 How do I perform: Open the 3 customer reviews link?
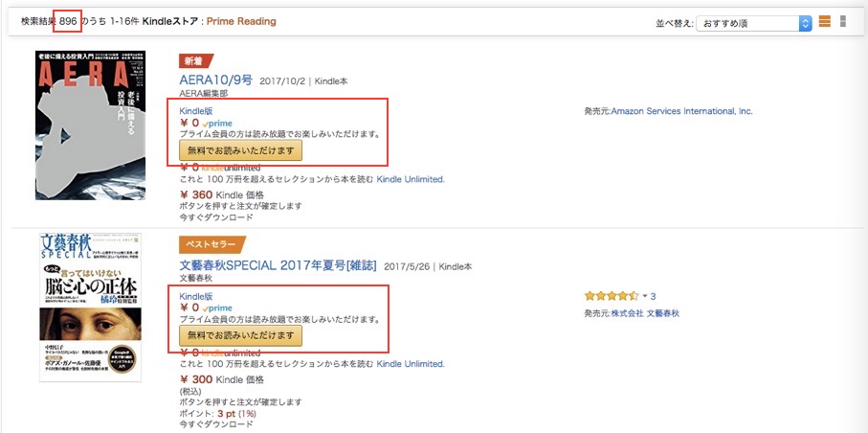654,296
